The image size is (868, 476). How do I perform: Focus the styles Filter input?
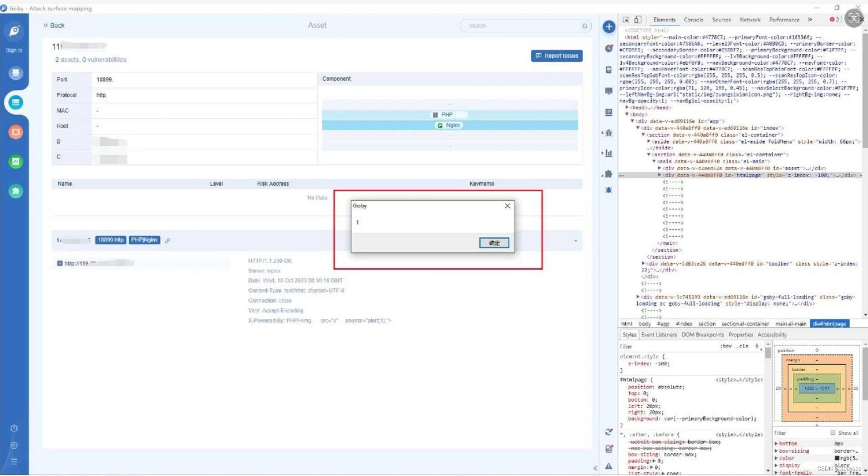coord(668,347)
